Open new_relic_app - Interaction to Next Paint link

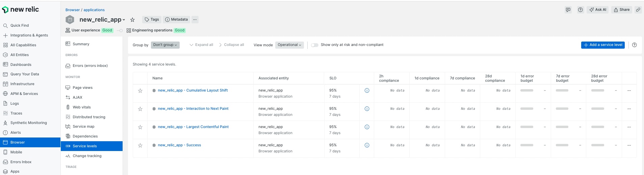[x=193, y=108]
